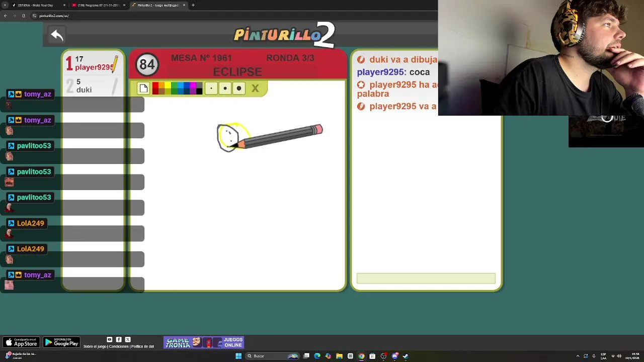The height and width of the screenshot is (362, 644).
Task: Open the 'Condiciones' footer link
Action: (119, 346)
